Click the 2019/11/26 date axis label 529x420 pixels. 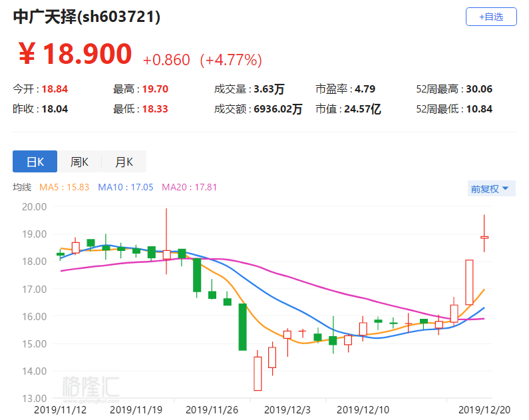pos(212,410)
